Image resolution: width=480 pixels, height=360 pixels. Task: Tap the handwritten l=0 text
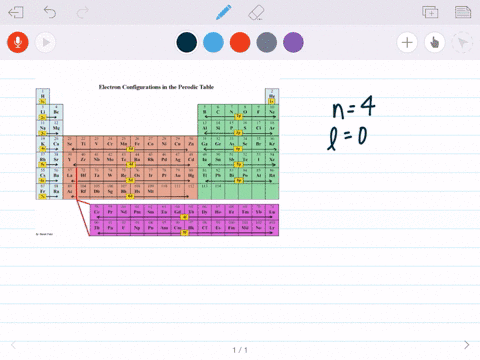pyautogui.click(x=347, y=138)
